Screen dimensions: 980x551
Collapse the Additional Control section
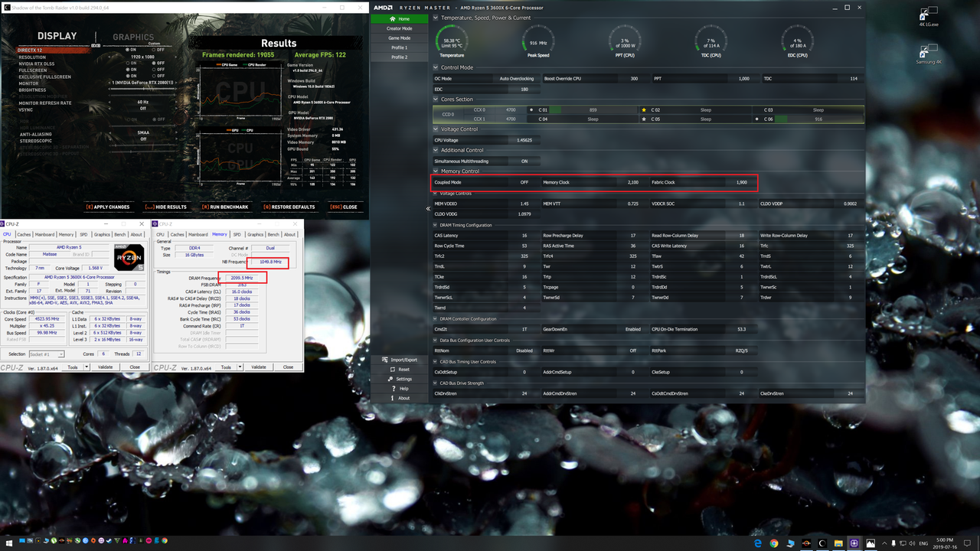tap(436, 150)
